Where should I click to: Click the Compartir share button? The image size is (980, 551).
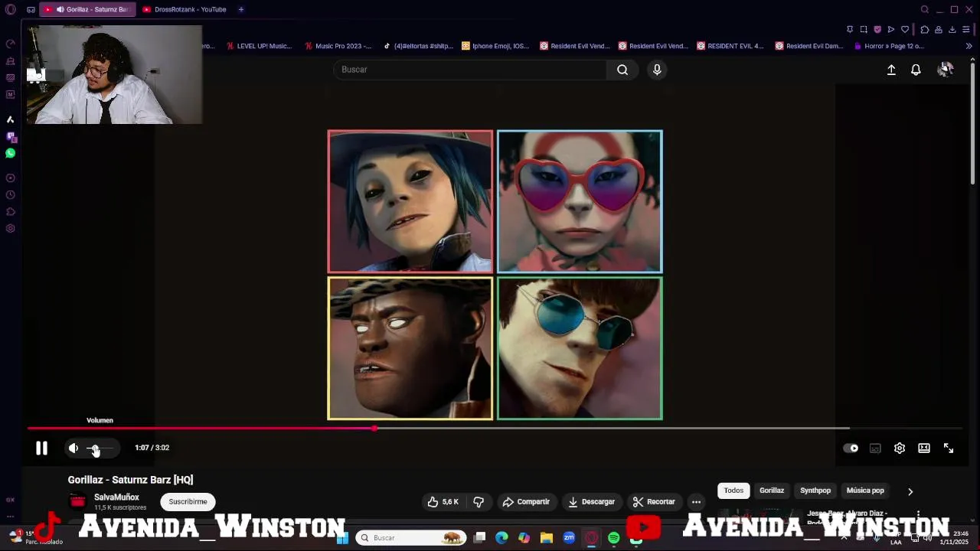[x=526, y=502]
